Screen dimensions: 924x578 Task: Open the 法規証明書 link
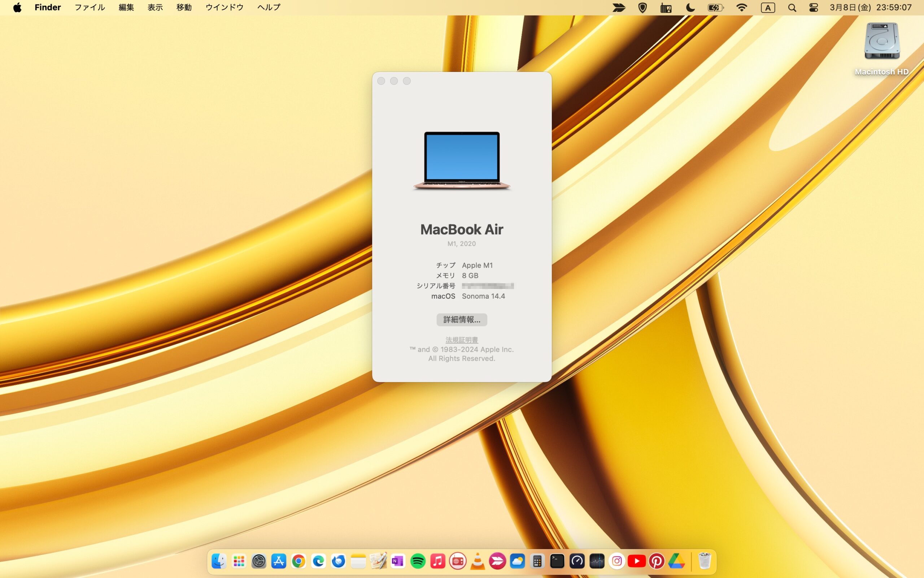pos(462,340)
